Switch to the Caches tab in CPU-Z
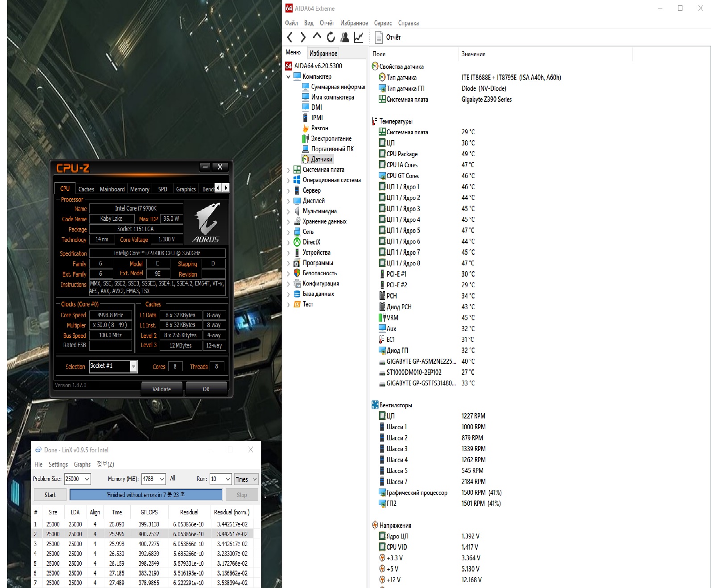Viewport: 711px width, 588px height. click(x=86, y=189)
